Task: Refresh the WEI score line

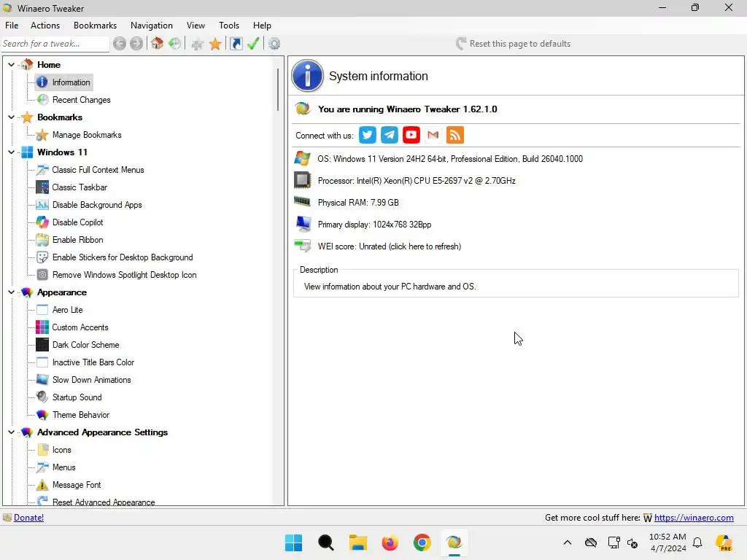Action: [x=390, y=246]
